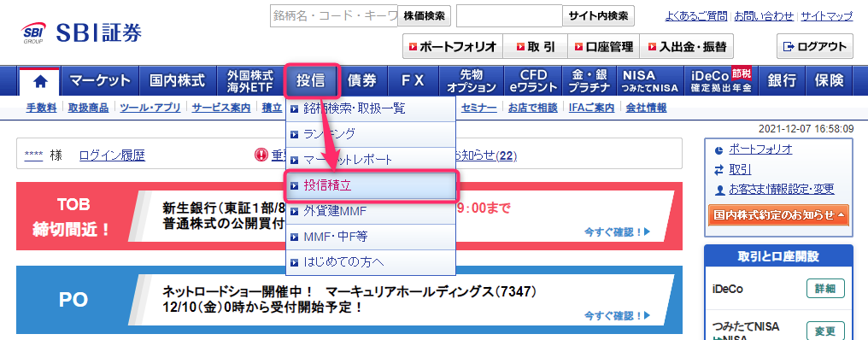Click the 銘柄名・コード search field
This screenshot has height=340, width=868.
point(334,16)
